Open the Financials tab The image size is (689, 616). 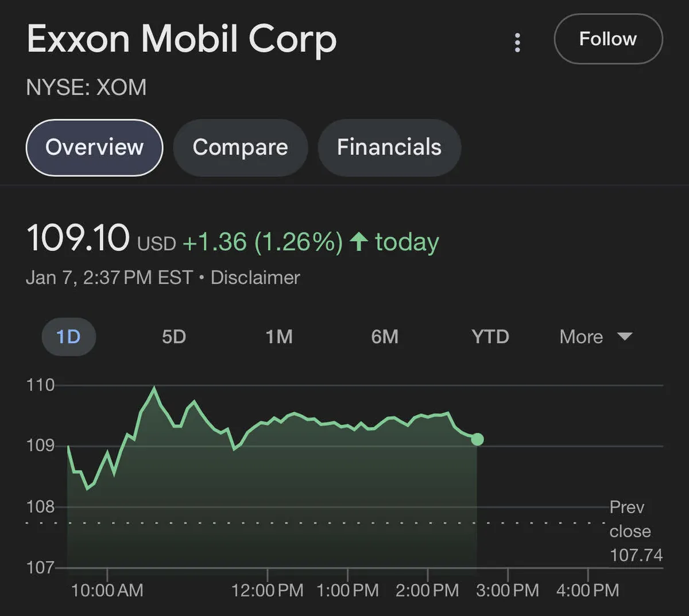pos(389,148)
